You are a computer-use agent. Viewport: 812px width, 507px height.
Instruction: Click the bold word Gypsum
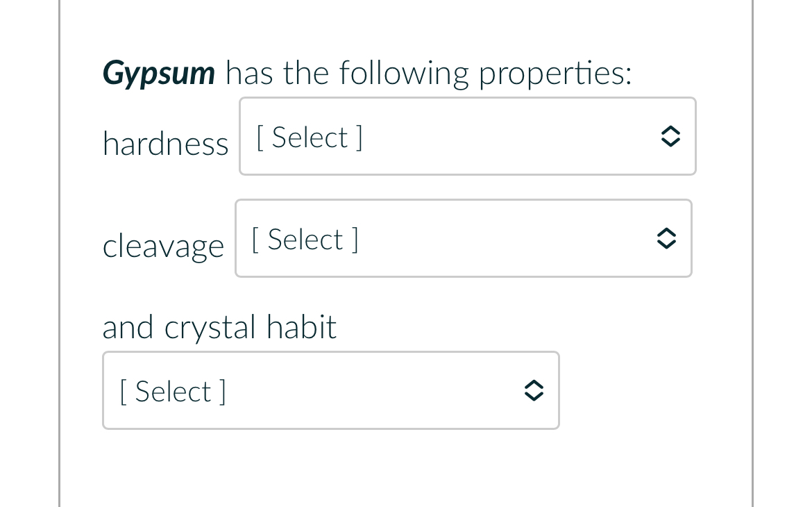coord(158,72)
